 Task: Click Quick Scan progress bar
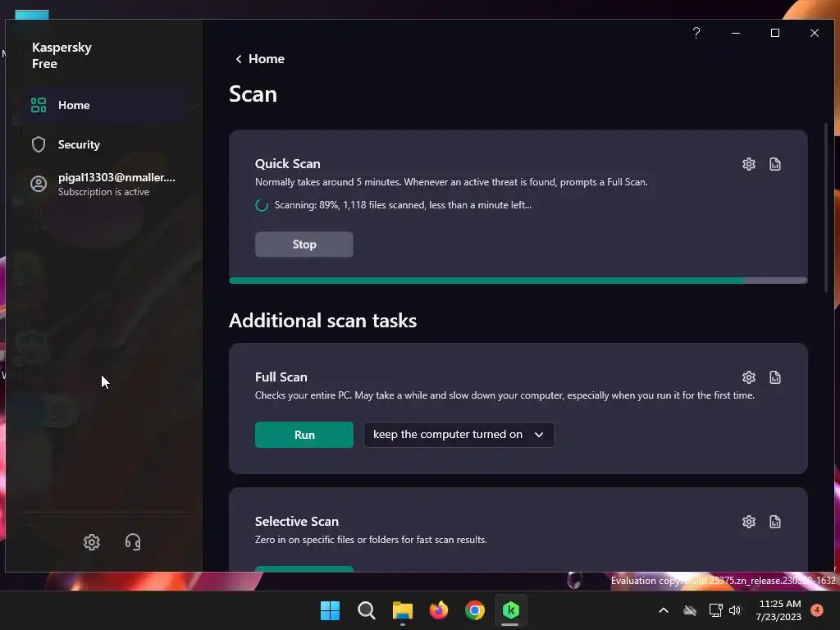click(x=518, y=281)
